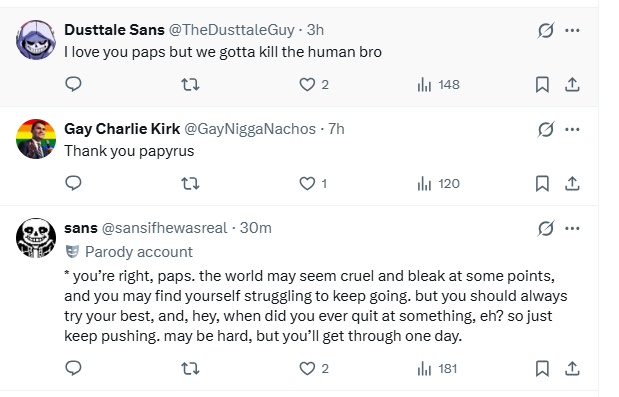The image size is (619, 397).
Task: Like the Dusttale Sans tweet
Action: [314, 84]
